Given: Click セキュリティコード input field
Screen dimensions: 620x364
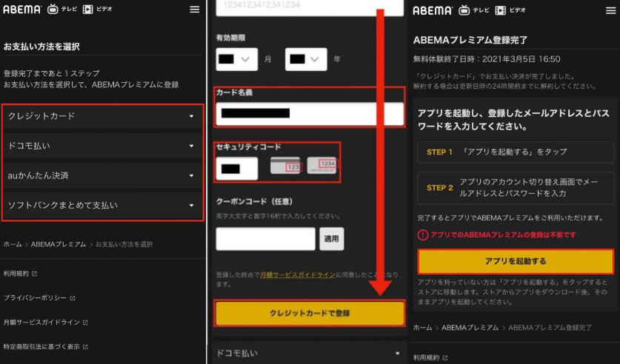Looking at the screenshot, I should click(x=236, y=169).
